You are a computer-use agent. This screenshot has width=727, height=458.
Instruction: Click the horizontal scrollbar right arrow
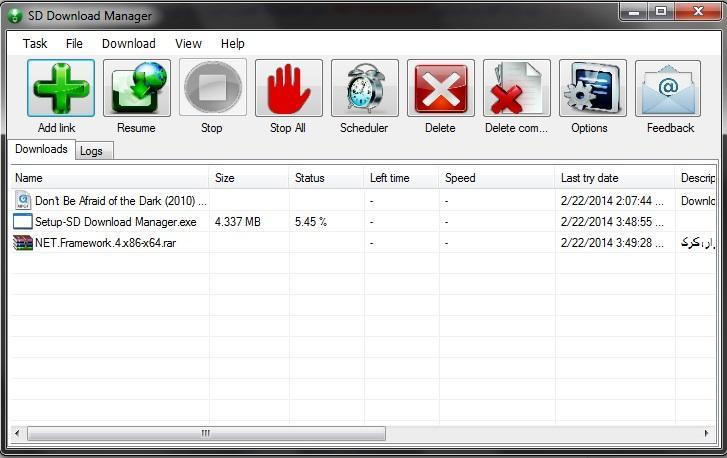(x=706, y=433)
